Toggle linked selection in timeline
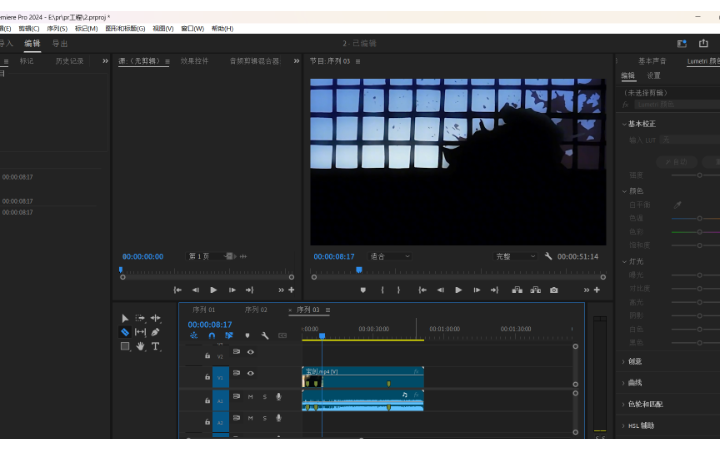 [229, 336]
